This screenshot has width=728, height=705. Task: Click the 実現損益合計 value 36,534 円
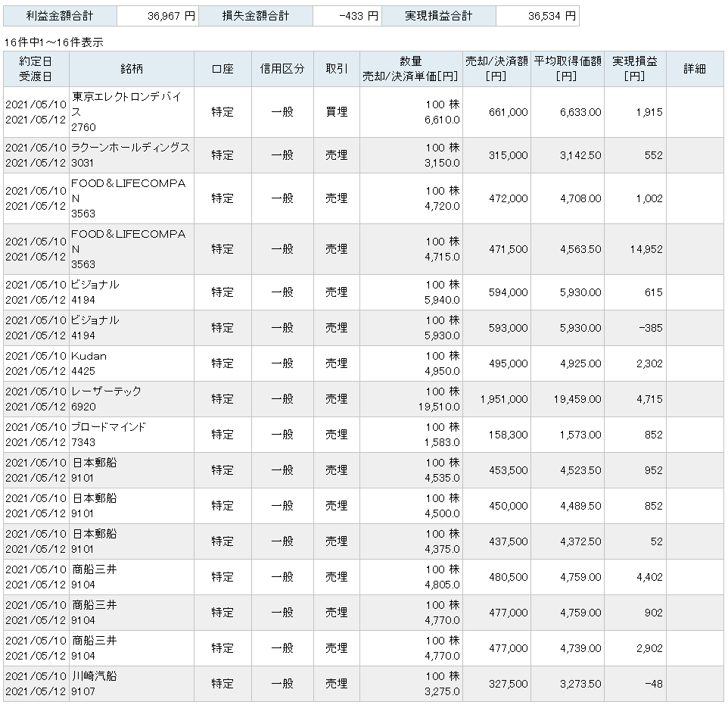tap(552, 16)
